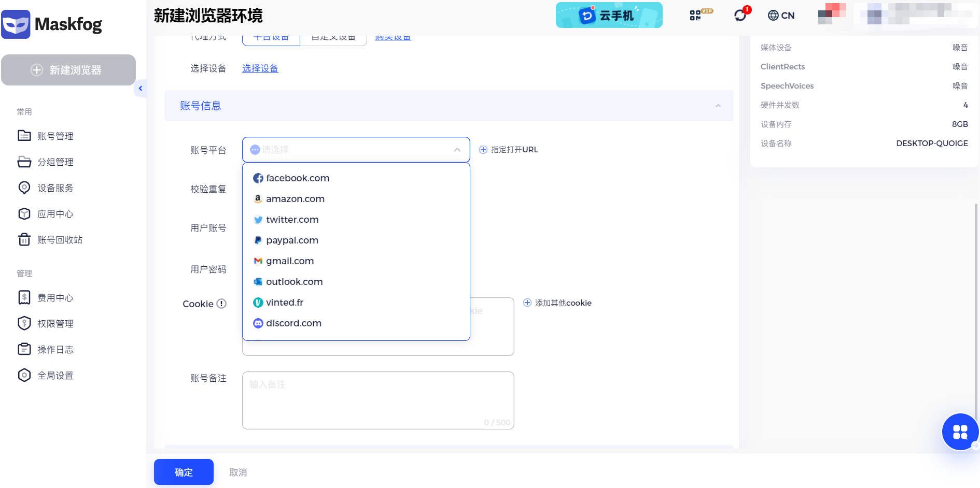Viewport: 980px width, 488px height.
Task: Click the ClientRects 噪音 value
Action: pyautogui.click(x=960, y=67)
